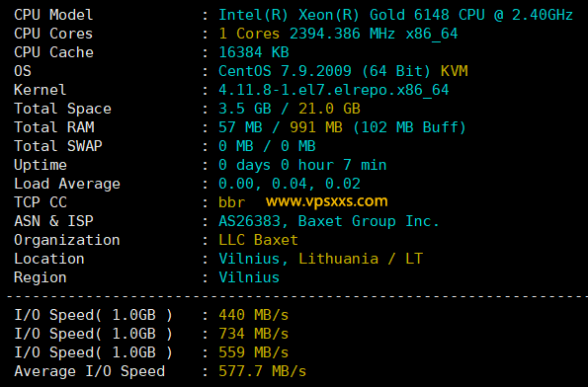588x387 pixels.
Task: Click the 'CPU Model' label
Action: 53,15
